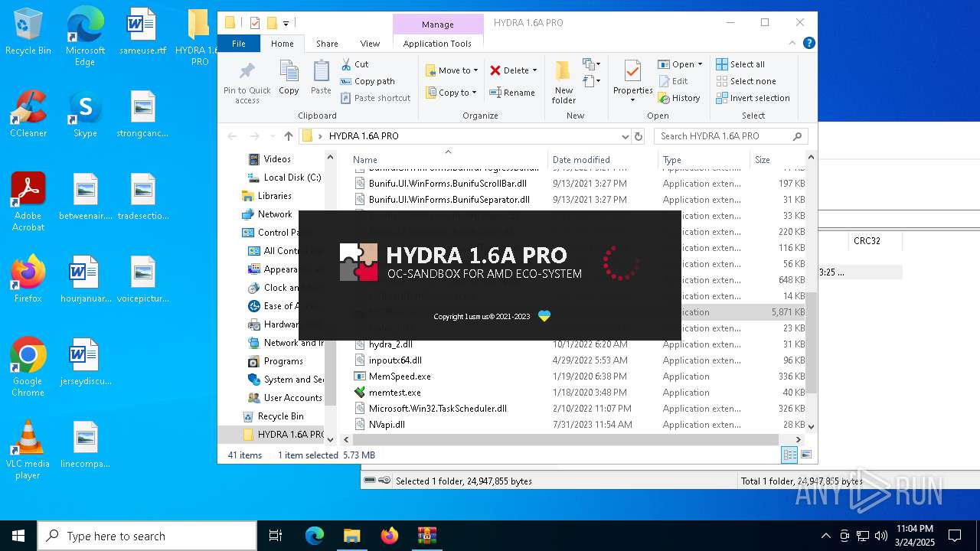Select VLC media player desktop icon
This screenshot has height=551, width=980.
click(x=28, y=450)
